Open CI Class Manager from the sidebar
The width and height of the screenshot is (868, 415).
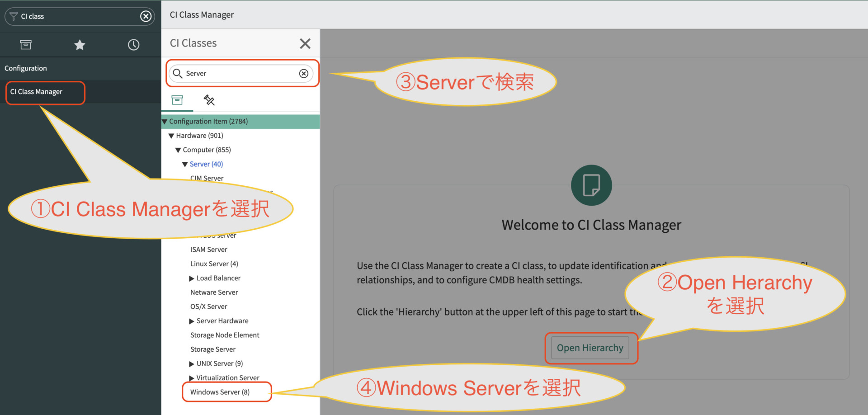click(36, 91)
